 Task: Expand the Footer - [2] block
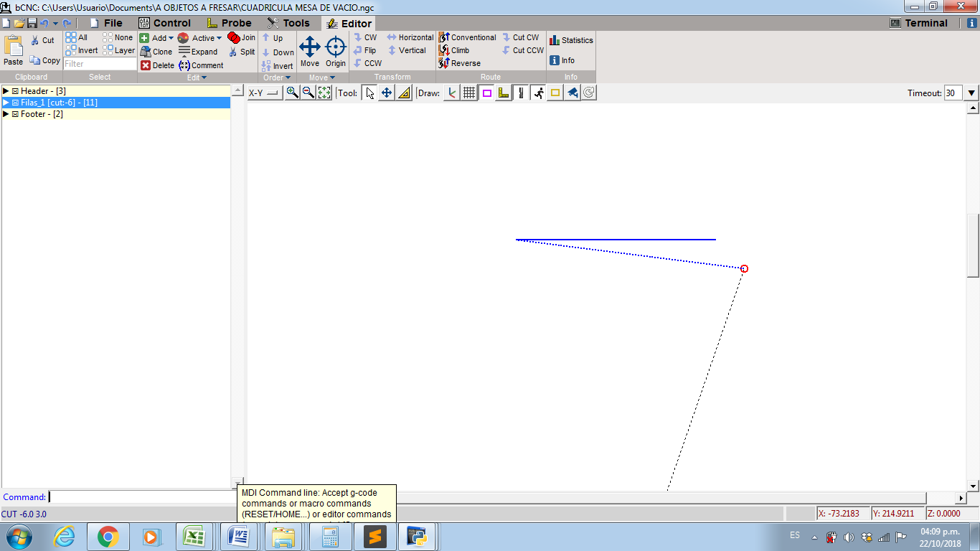(6, 114)
